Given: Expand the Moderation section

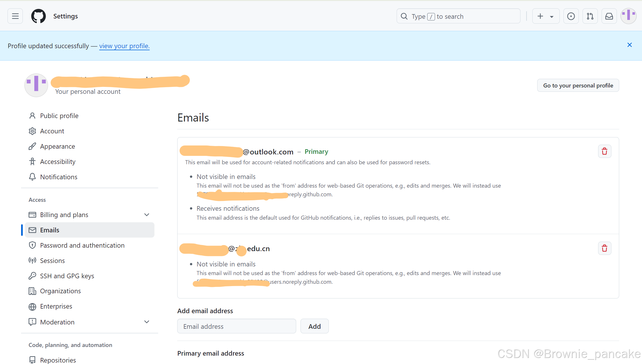Looking at the screenshot, I should (x=147, y=322).
